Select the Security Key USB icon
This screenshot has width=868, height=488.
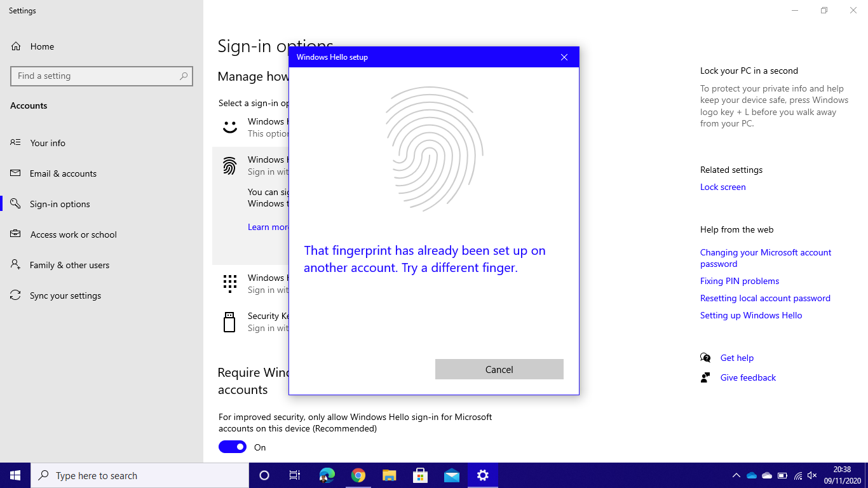tap(229, 322)
